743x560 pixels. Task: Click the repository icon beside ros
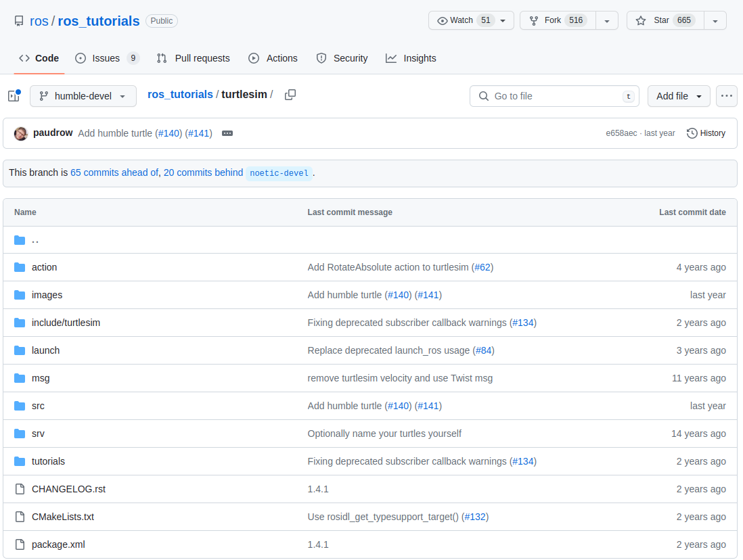[19, 22]
